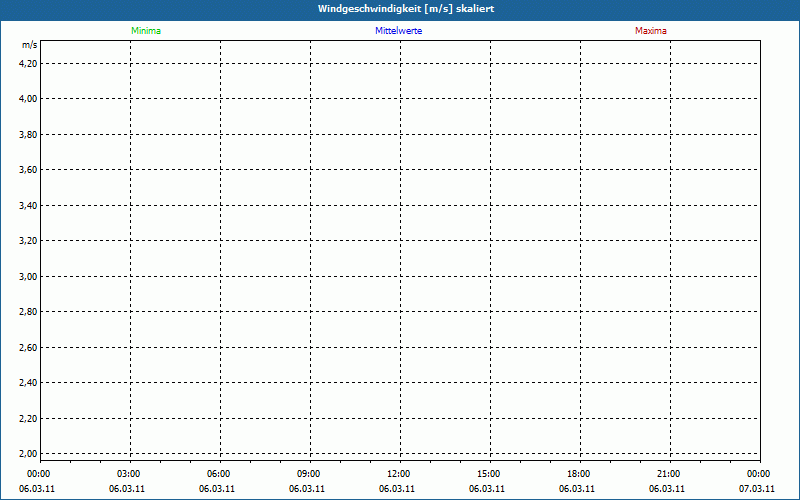Click the red Maxima legend label
800x500 pixels.
tap(651, 31)
